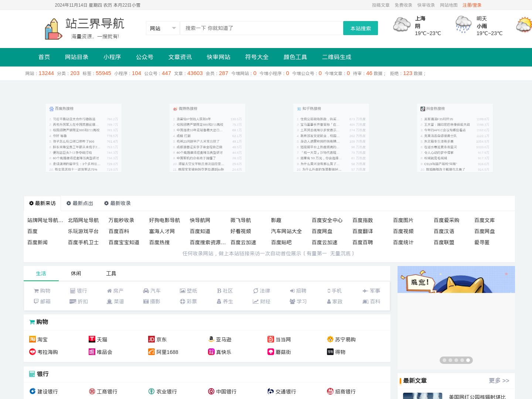This screenshot has width=532, height=399.
Task: Open the 微博热搜榜 card thumbnail
Action: pos(207,138)
